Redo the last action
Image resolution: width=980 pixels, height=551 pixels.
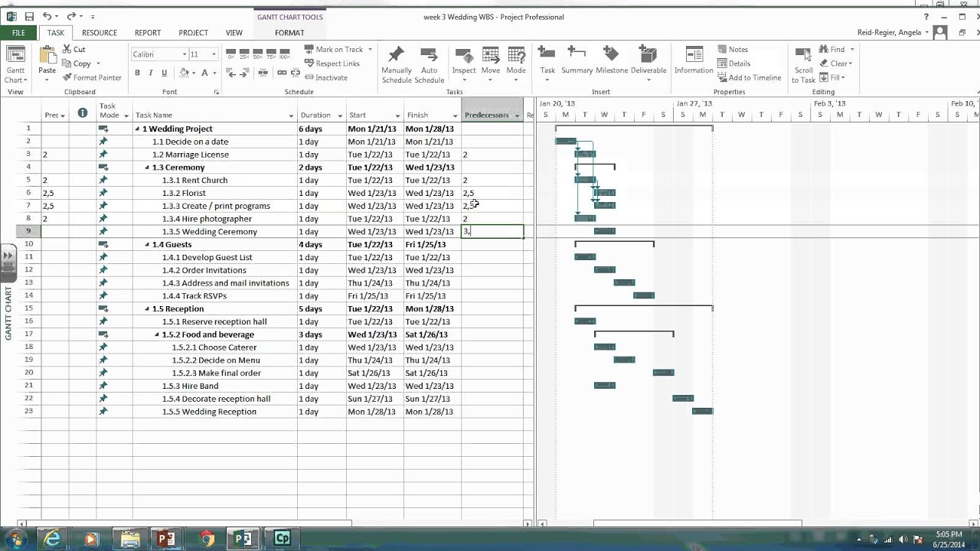[x=71, y=16]
